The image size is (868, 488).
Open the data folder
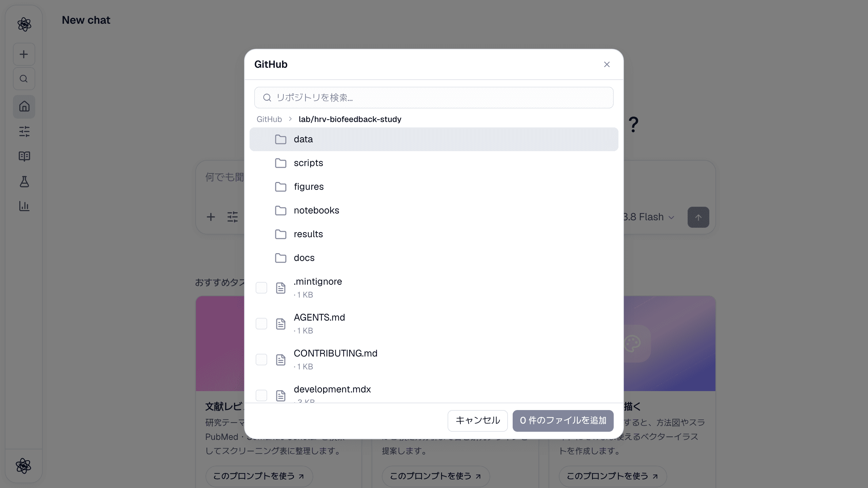(x=434, y=139)
